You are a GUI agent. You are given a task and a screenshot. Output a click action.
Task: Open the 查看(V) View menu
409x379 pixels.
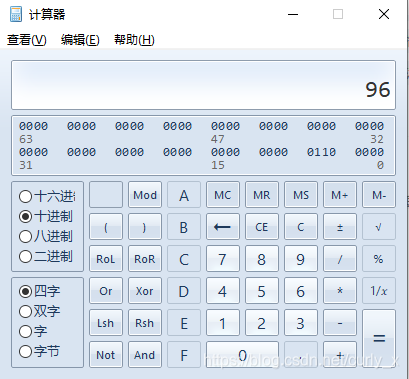(27, 40)
